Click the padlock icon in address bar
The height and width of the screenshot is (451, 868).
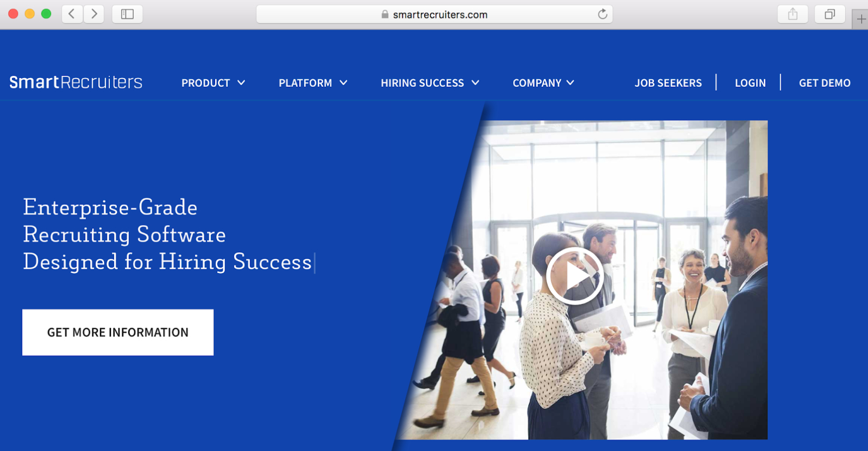coord(385,15)
